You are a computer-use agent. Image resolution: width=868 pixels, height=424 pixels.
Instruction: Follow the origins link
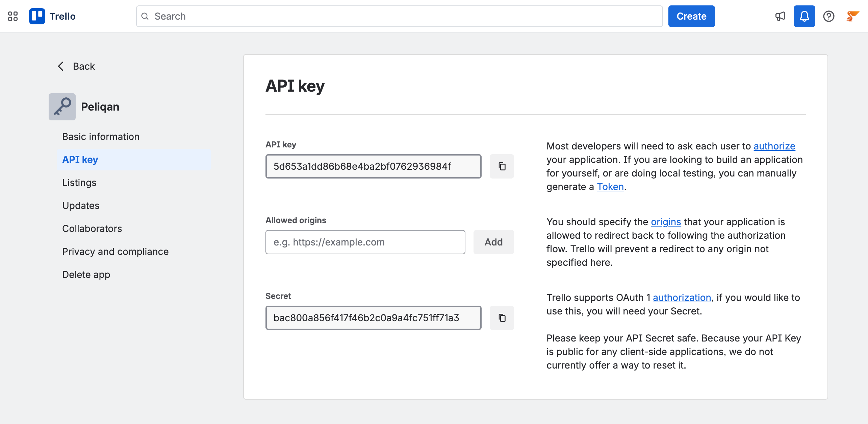coord(666,222)
